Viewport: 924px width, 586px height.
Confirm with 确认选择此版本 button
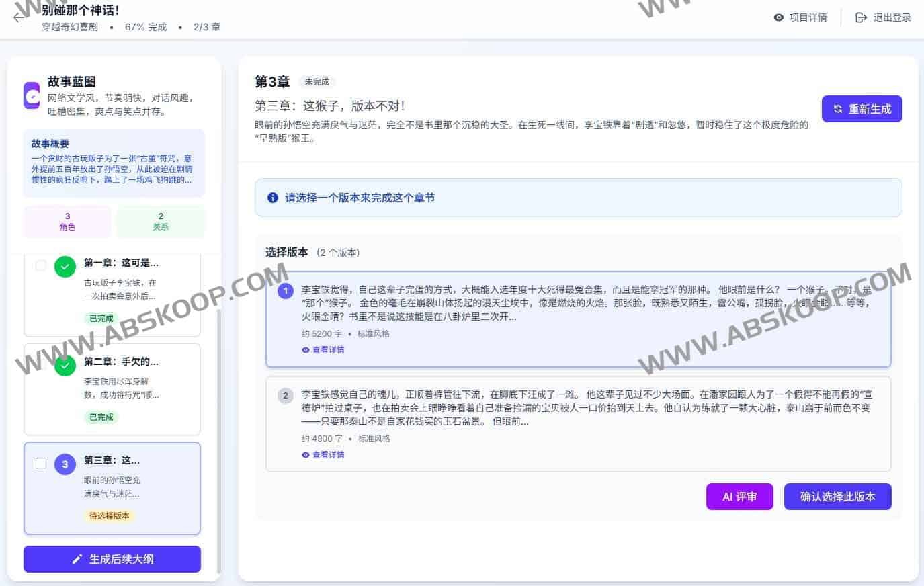click(x=837, y=497)
